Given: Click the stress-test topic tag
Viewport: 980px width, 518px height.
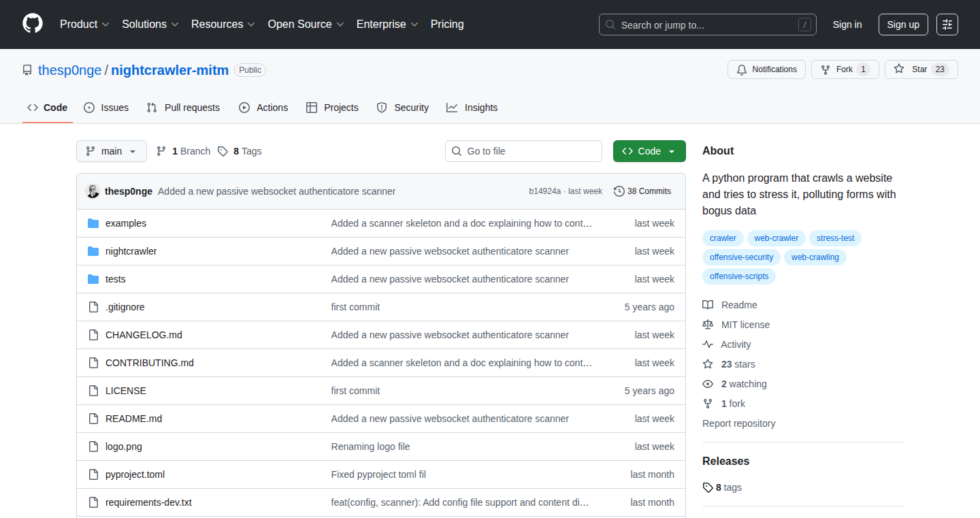Looking at the screenshot, I should click(x=836, y=238).
